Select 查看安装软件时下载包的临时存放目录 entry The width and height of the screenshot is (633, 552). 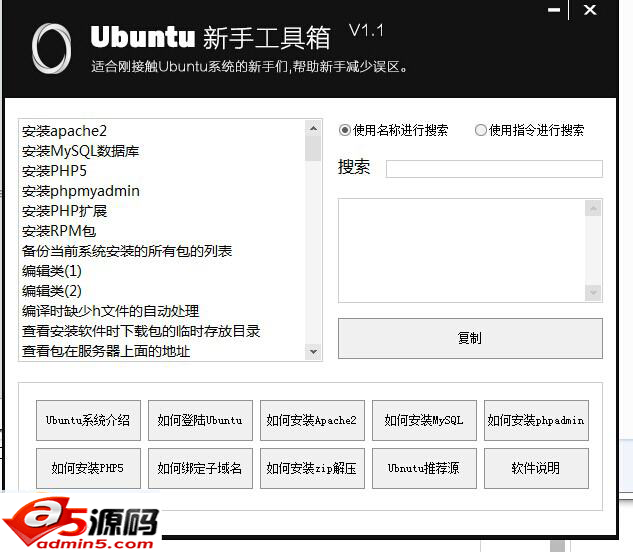(x=162, y=331)
